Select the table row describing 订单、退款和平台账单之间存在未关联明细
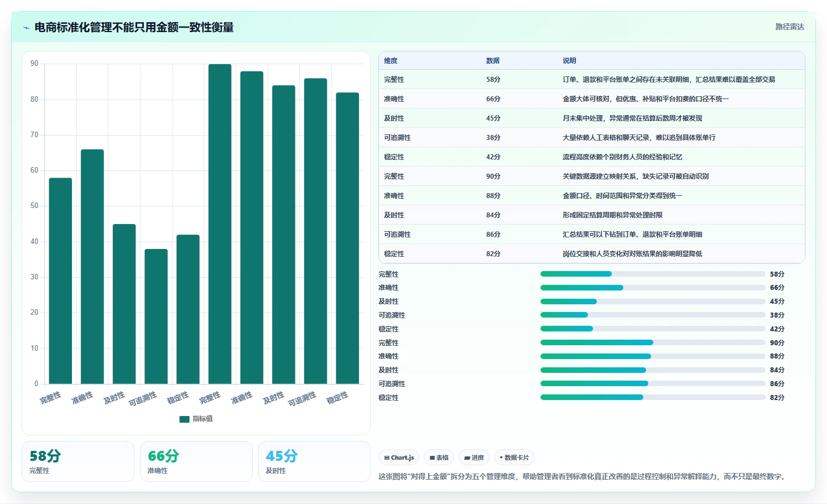 [x=592, y=80]
